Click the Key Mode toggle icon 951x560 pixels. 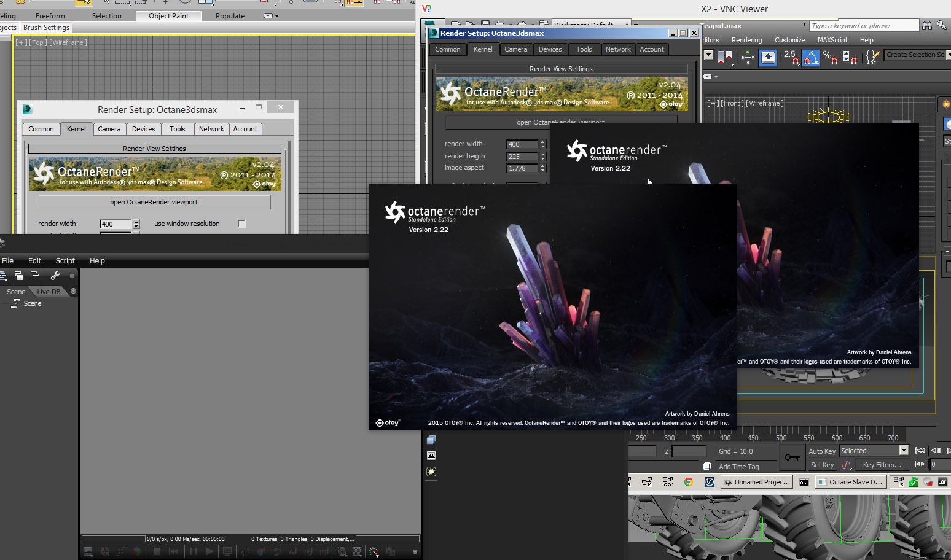tap(920, 464)
